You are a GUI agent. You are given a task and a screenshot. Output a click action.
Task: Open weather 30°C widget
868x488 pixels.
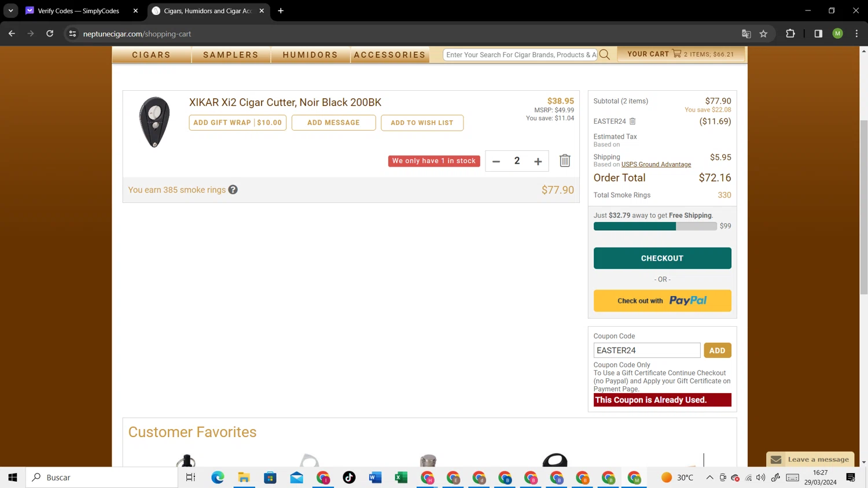[x=678, y=478]
